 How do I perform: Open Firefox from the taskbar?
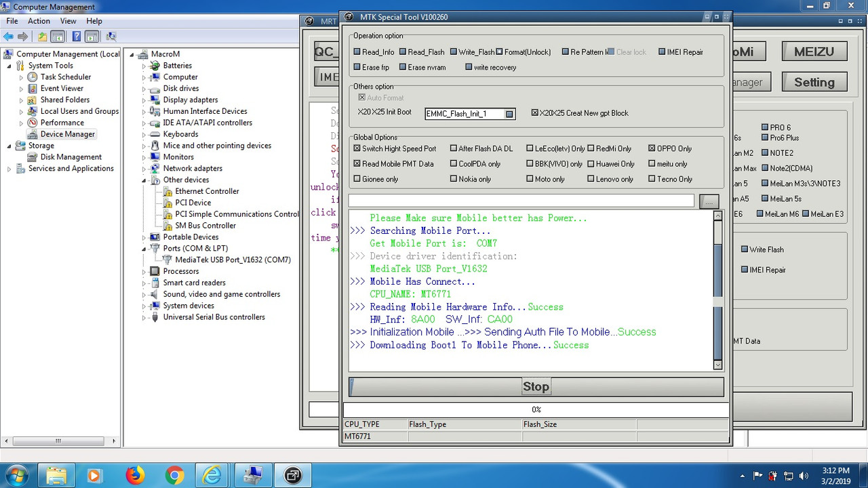(135, 474)
